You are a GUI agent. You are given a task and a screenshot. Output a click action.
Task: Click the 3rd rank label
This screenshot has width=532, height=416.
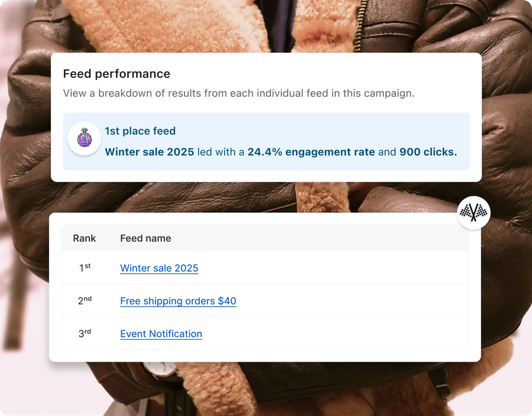point(85,333)
